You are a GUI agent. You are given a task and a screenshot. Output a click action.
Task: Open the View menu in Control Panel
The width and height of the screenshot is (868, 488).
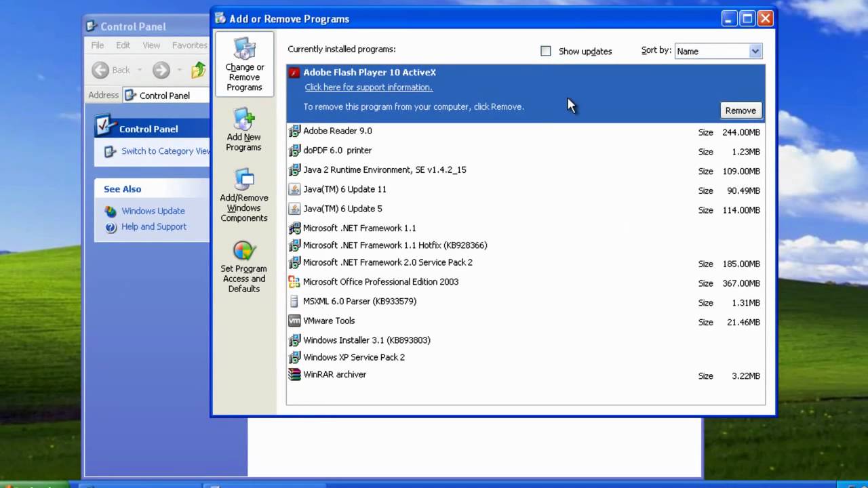pos(151,45)
